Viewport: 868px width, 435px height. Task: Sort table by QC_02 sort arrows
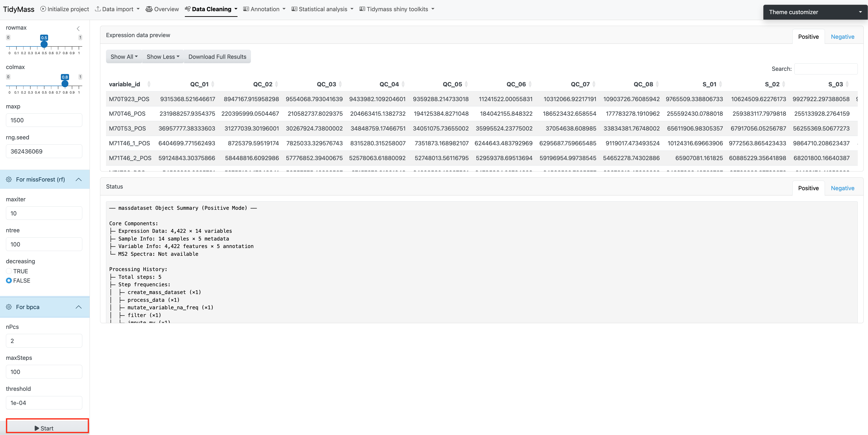[276, 84]
